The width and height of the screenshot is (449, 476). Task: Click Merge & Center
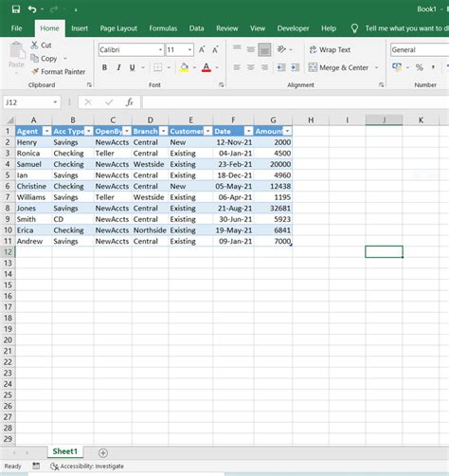coord(338,67)
